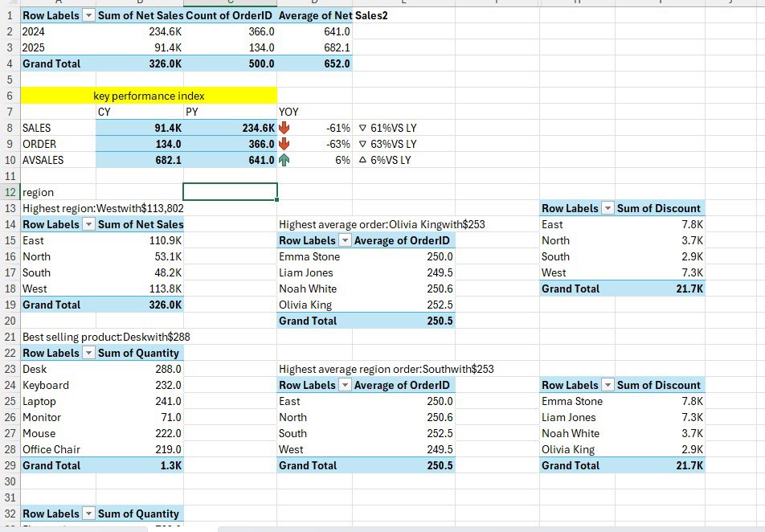
Task: Select the 6%VS LY text cell
Action: click(x=403, y=160)
